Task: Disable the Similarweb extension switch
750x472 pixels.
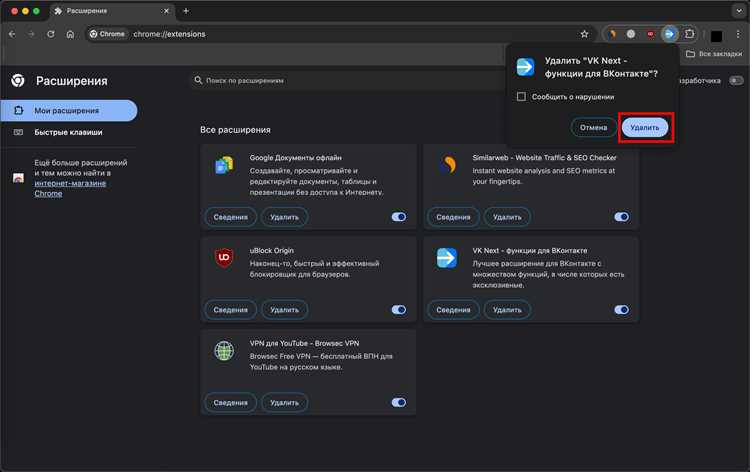Action: pos(621,217)
